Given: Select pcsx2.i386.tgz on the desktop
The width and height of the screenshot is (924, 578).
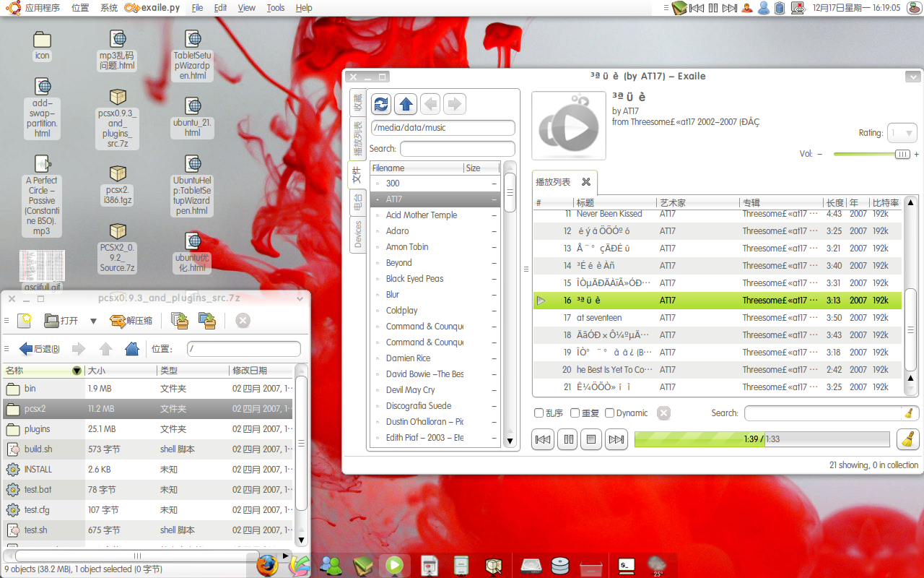Looking at the screenshot, I should pyautogui.click(x=118, y=185).
